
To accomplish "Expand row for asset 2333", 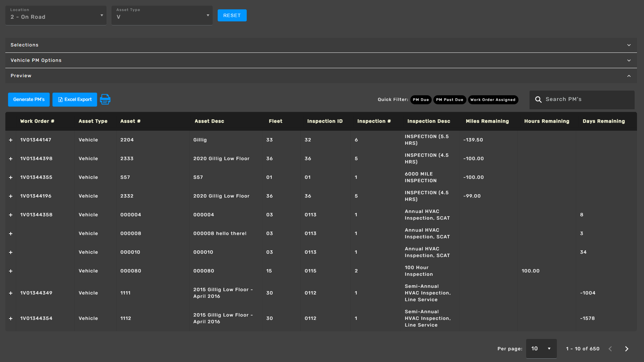I will 11,159.
